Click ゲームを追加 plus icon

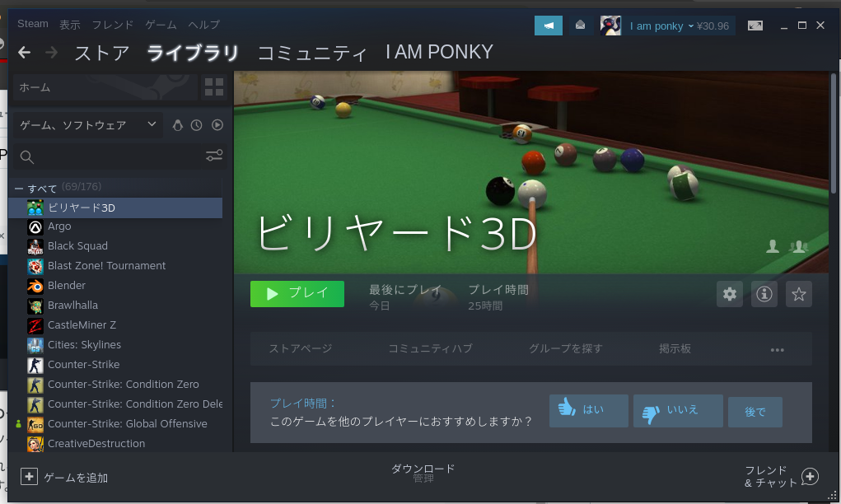point(29,476)
